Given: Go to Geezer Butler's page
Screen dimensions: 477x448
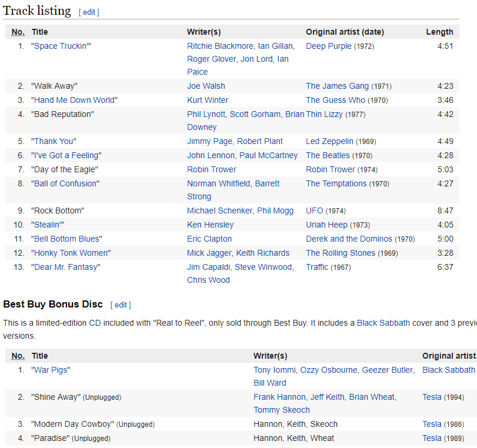Looking at the screenshot, I should point(388,370).
